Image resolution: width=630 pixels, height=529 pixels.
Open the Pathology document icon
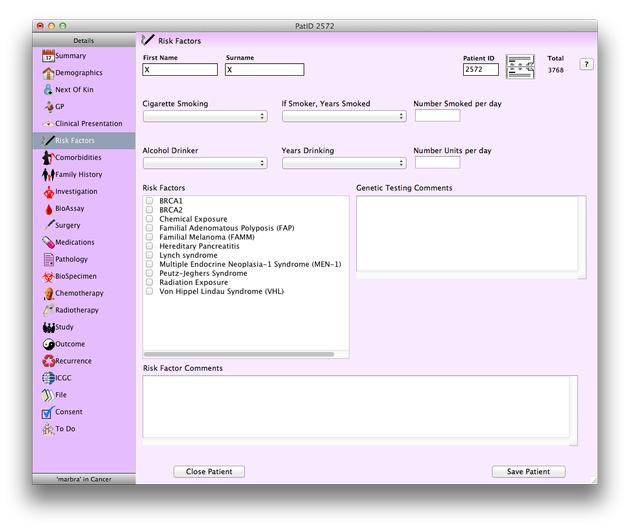pyautogui.click(x=49, y=259)
